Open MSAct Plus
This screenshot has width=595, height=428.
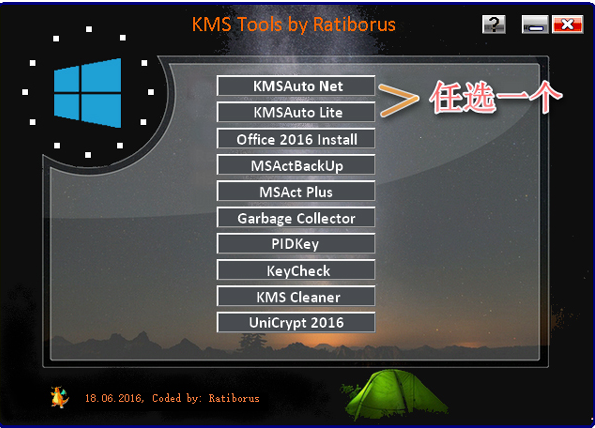(296, 191)
